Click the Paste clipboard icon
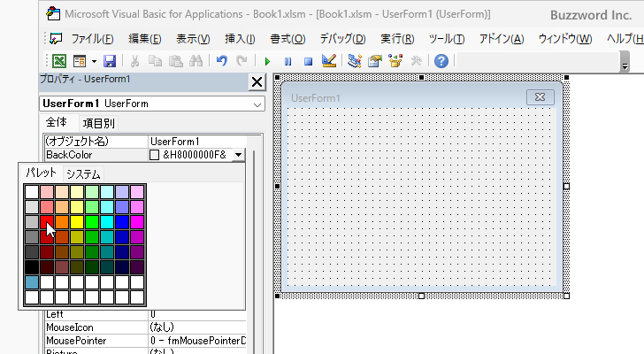This screenshot has width=644, height=354. pos(176,61)
